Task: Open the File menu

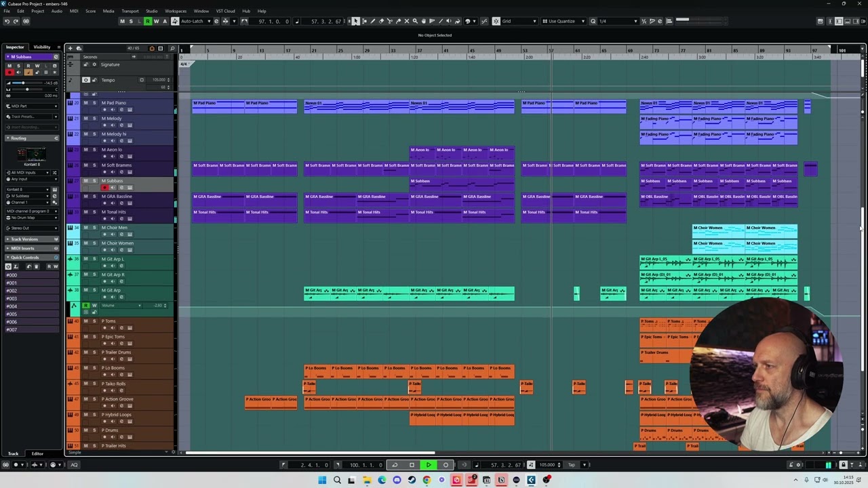Action: point(7,11)
